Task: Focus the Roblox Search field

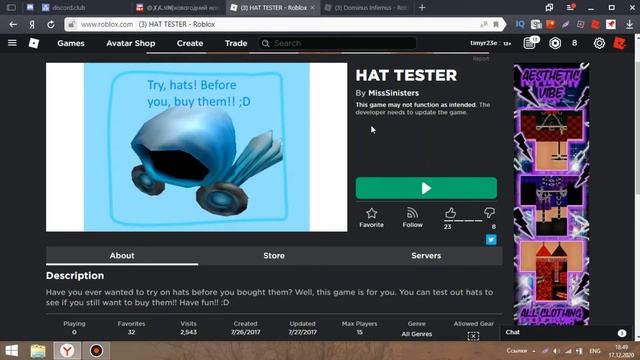Action: tap(337, 43)
